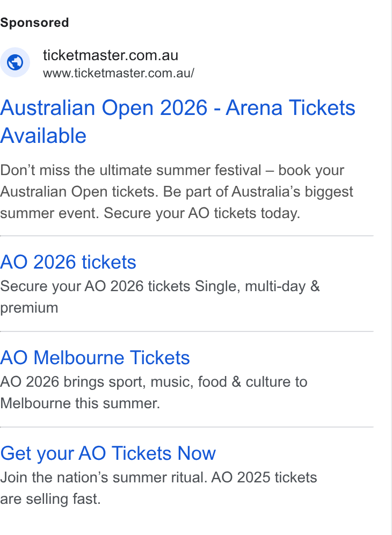Click the 'are selling fast.' text line

click(x=50, y=499)
